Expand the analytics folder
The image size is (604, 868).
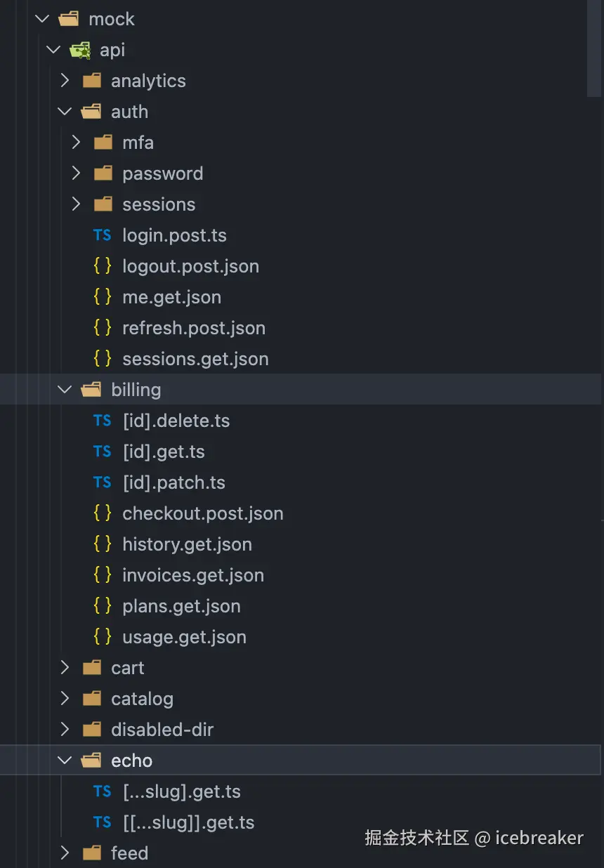pyautogui.click(x=64, y=80)
